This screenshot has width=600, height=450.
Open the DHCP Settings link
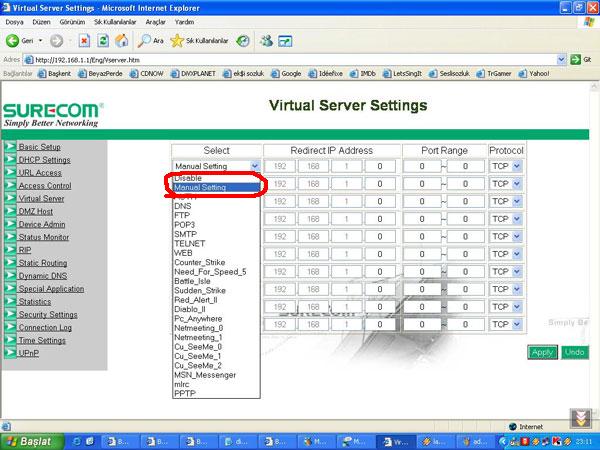point(44,160)
